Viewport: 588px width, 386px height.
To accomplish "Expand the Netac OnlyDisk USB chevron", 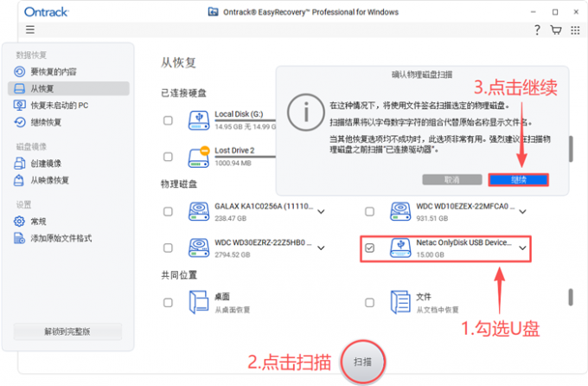I will pyautogui.click(x=523, y=248).
